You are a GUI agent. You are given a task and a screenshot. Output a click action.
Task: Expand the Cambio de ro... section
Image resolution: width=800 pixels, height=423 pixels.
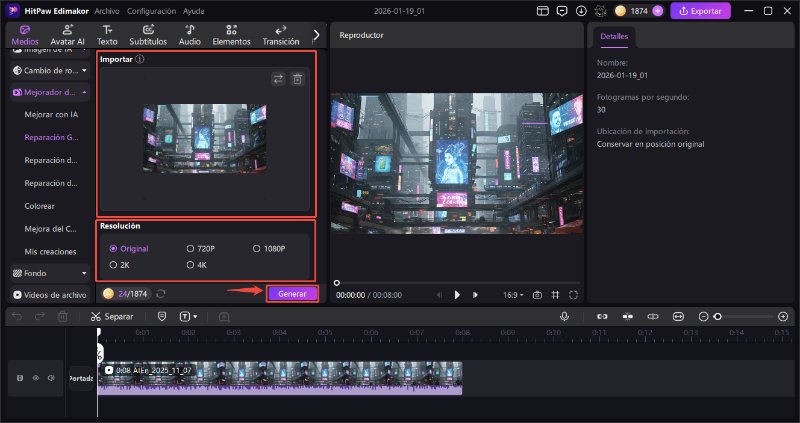point(50,70)
